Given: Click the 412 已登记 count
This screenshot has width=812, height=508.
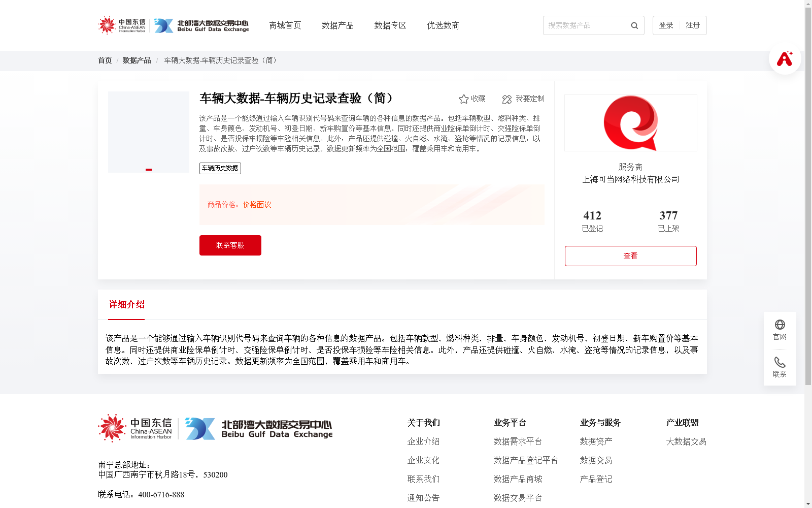Looking at the screenshot, I should click(x=592, y=221).
